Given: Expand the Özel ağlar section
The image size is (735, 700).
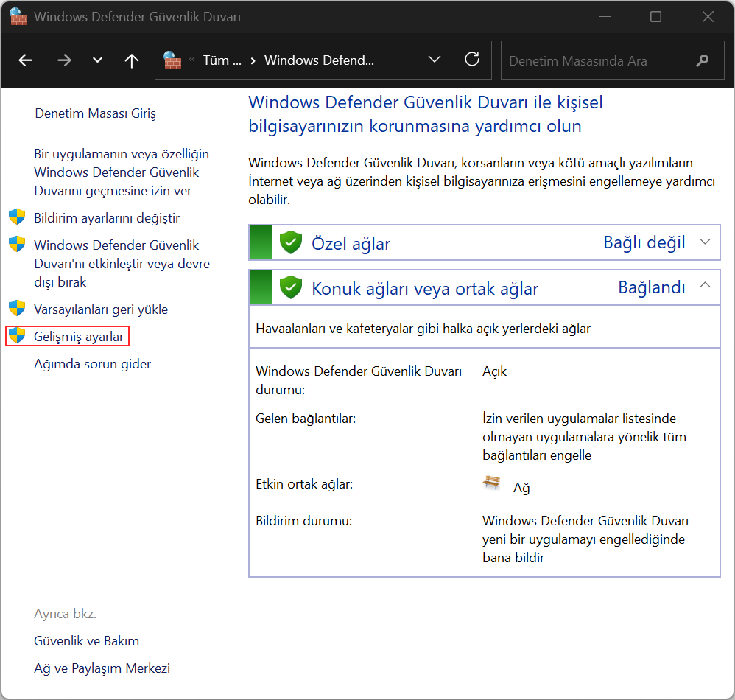Looking at the screenshot, I should click(705, 242).
